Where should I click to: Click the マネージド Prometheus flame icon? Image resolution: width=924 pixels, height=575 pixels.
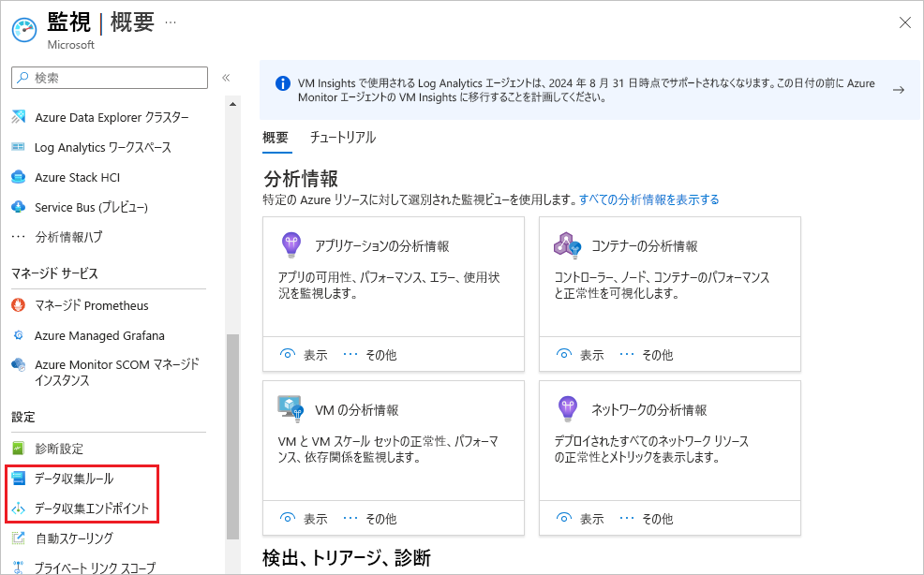18,305
